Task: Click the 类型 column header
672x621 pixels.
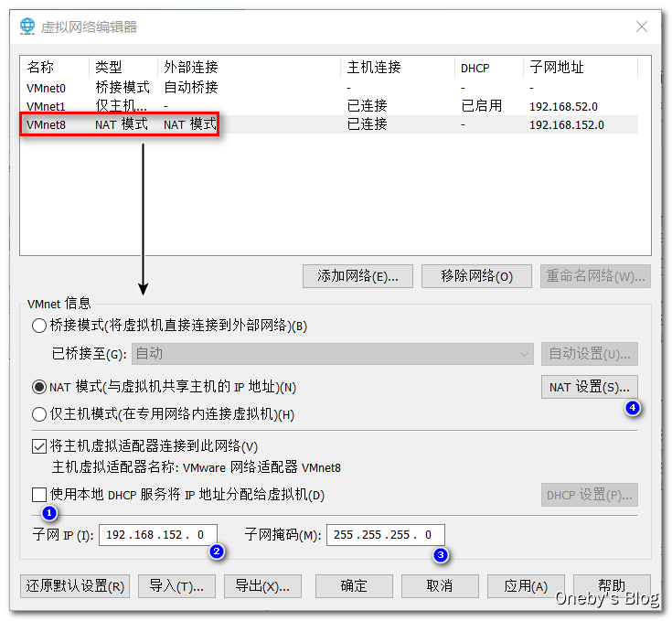Action: (x=123, y=68)
